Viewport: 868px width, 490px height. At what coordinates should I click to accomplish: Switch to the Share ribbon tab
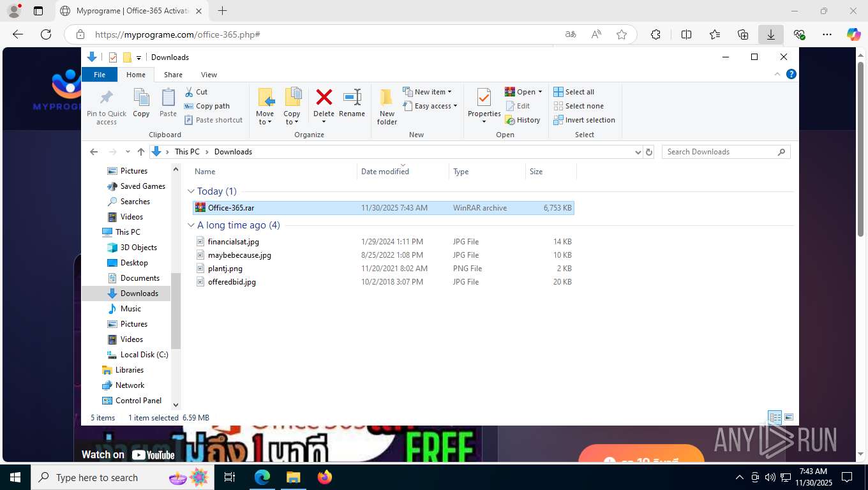point(173,75)
